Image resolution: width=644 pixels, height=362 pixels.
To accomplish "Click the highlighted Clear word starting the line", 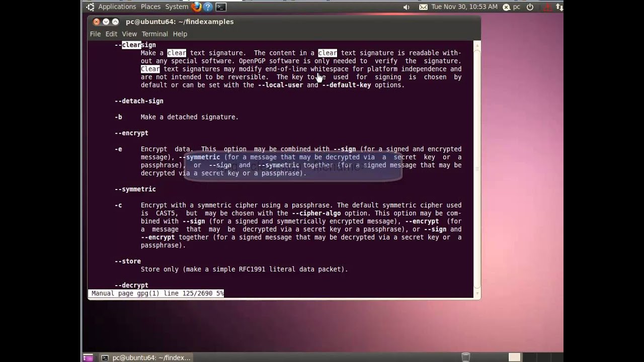I will click(x=150, y=69).
